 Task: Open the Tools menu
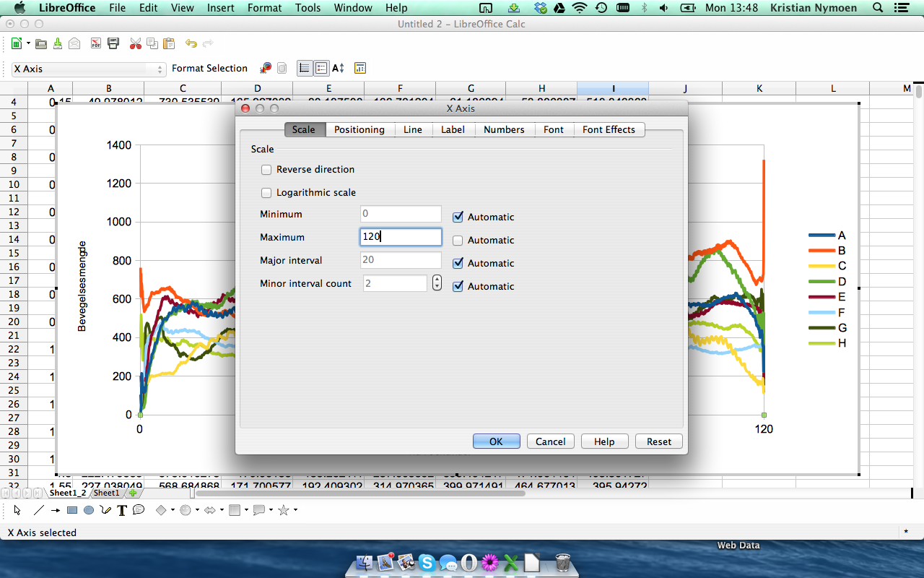click(x=308, y=8)
